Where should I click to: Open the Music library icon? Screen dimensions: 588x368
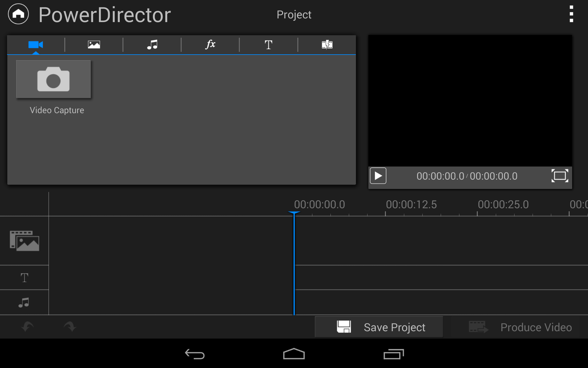(152, 45)
